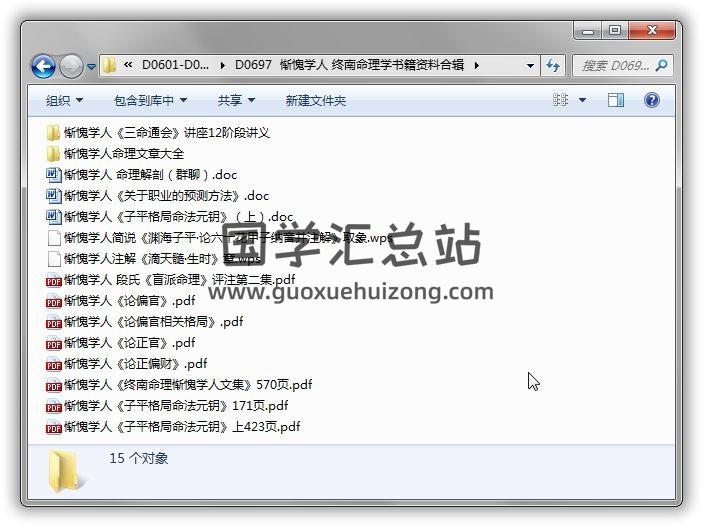Select folder name 惭愧学人《三命通会》讲座12阶段讲义
The width and height of the screenshot is (703, 527).
tap(167, 133)
